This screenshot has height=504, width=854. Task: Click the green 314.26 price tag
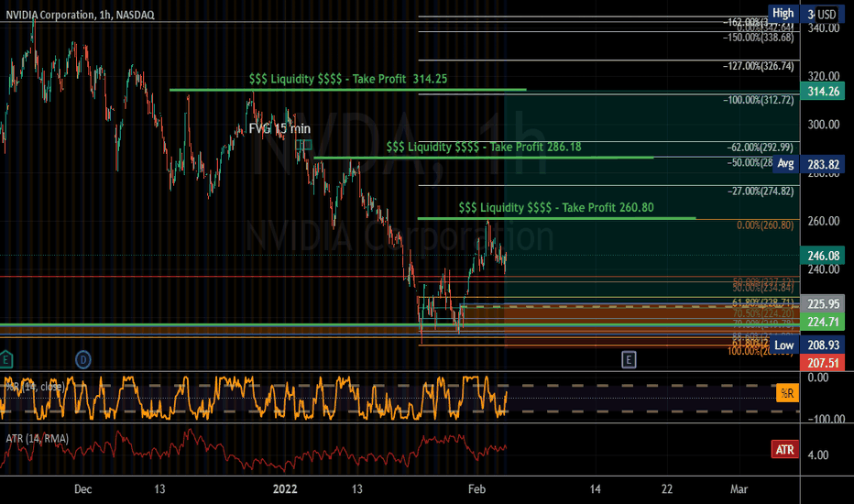(823, 91)
